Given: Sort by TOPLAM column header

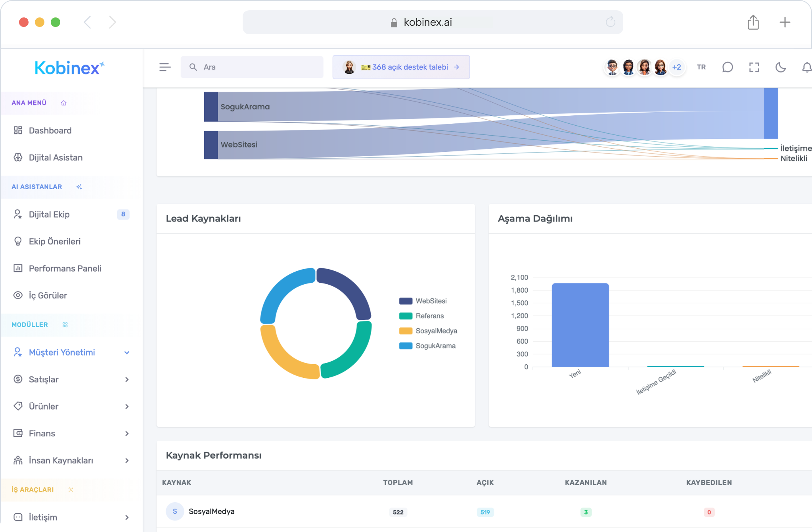Looking at the screenshot, I should pos(398,482).
